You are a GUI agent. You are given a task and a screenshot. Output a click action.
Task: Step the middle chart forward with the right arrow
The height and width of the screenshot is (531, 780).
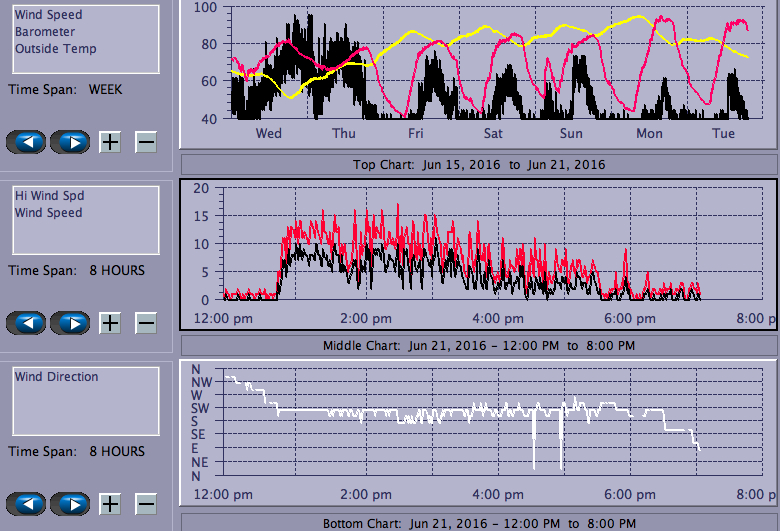70,323
